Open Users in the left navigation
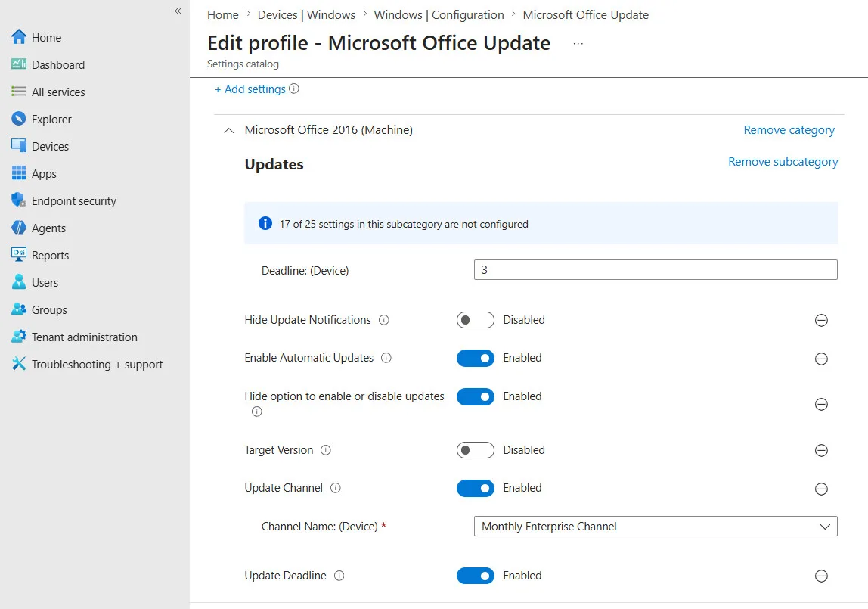This screenshot has height=609, width=868. pyautogui.click(x=45, y=282)
